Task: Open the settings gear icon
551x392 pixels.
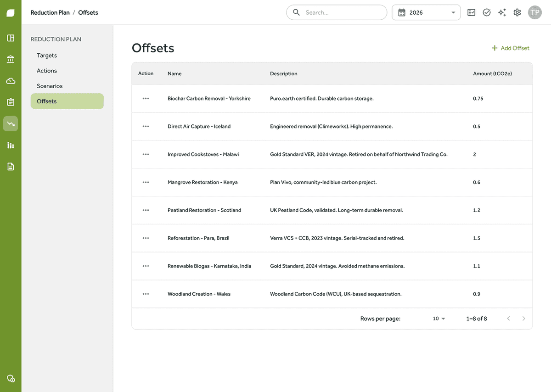Action: pos(517,12)
